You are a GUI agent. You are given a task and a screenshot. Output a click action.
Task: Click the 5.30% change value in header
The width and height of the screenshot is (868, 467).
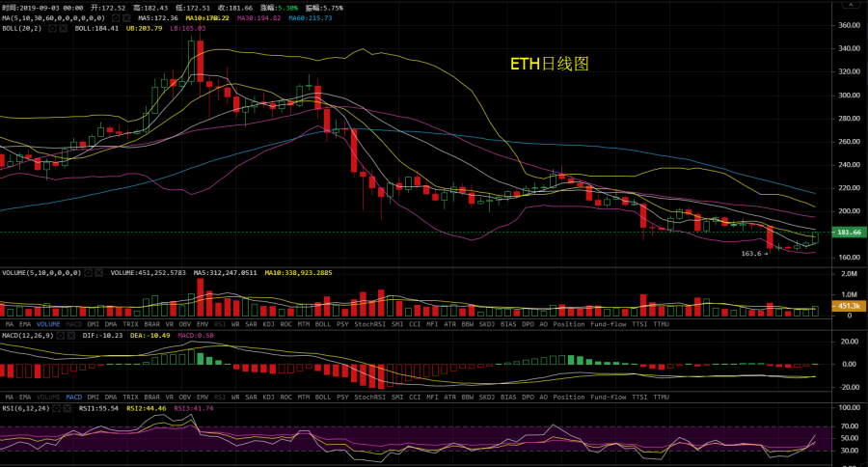click(287, 9)
